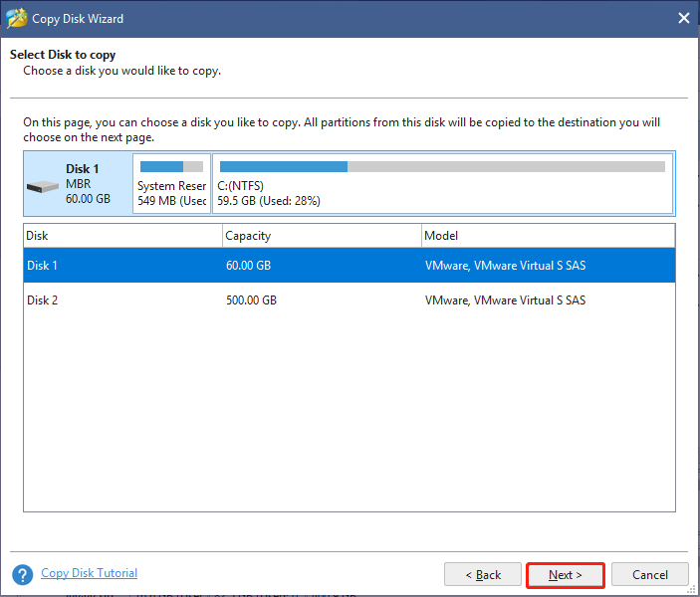The image size is (700, 597).
Task: Click the Disk 1 MBR info panel
Action: 78,184
